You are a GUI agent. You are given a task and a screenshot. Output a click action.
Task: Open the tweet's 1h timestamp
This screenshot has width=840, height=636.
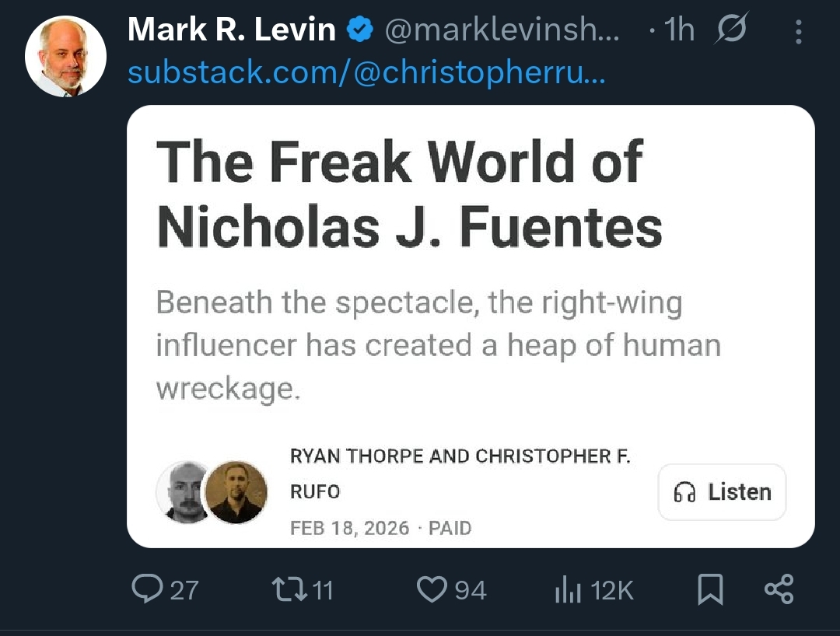click(x=679, y=30)
